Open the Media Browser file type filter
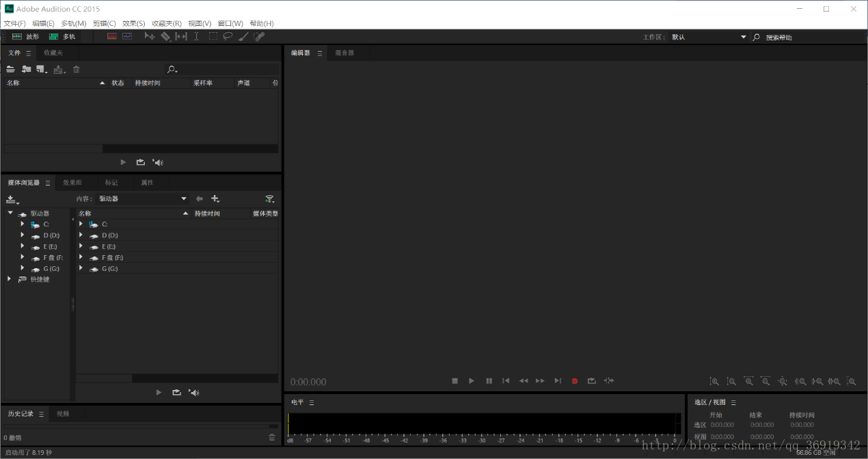868x459 pixels. 269,198
